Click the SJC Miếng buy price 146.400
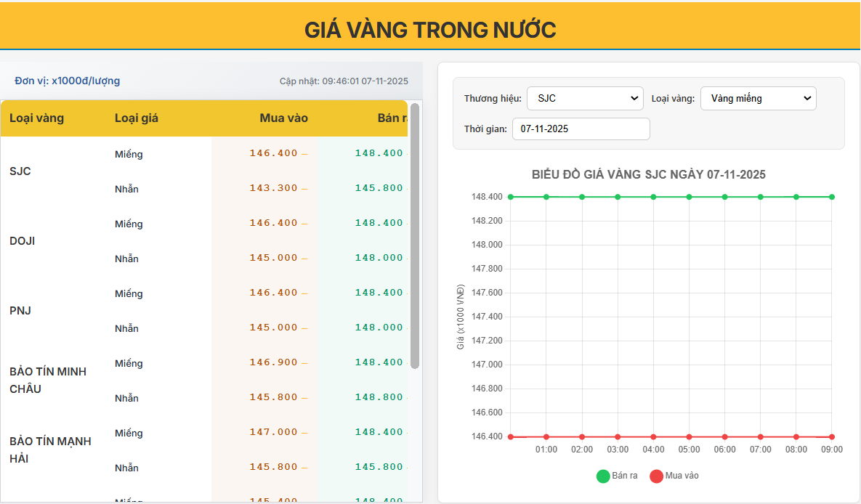Screen dimensions: 861x504 [x=275, y=153]
